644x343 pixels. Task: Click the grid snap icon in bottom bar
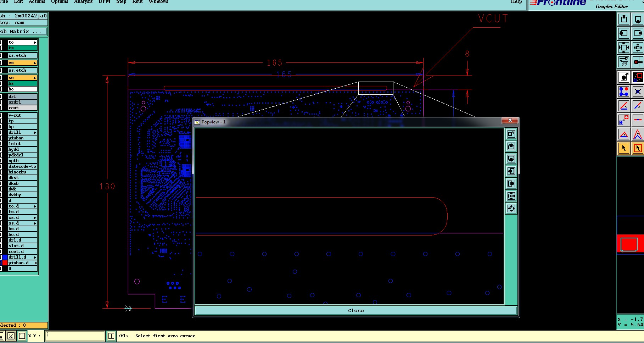pos(22,336)
